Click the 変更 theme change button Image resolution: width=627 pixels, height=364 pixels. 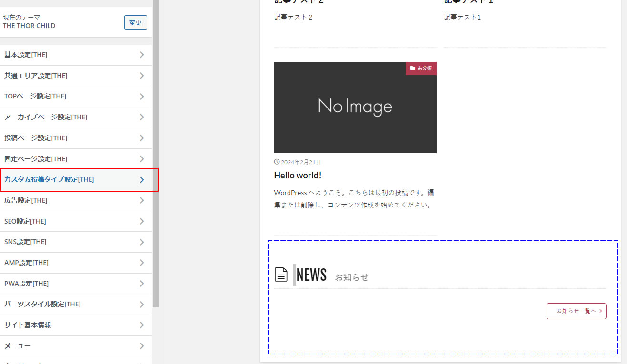click(136, 22)
